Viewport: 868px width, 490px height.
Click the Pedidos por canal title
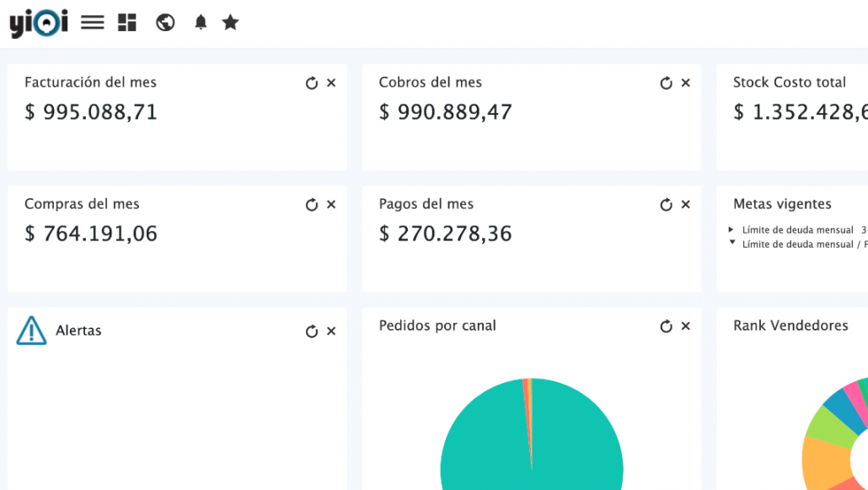(437, 326)
